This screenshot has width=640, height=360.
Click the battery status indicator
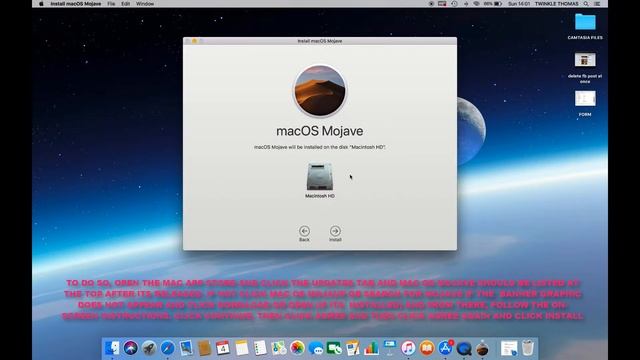tap(493, 4)
